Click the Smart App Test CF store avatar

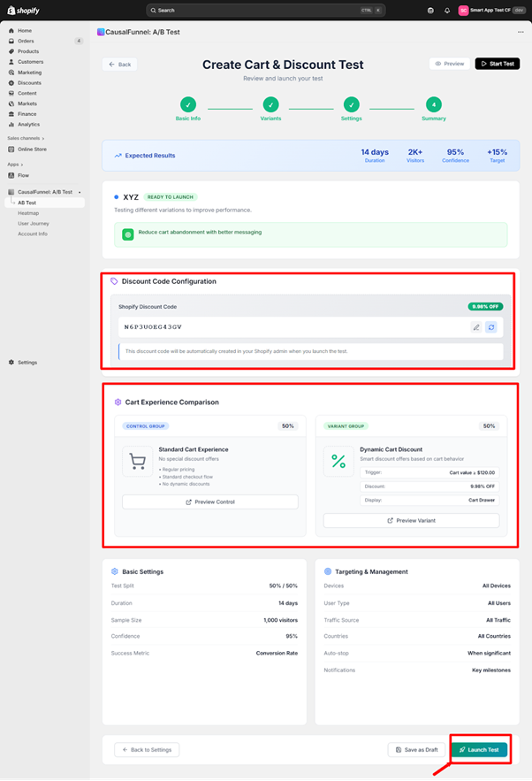(463, 11)
